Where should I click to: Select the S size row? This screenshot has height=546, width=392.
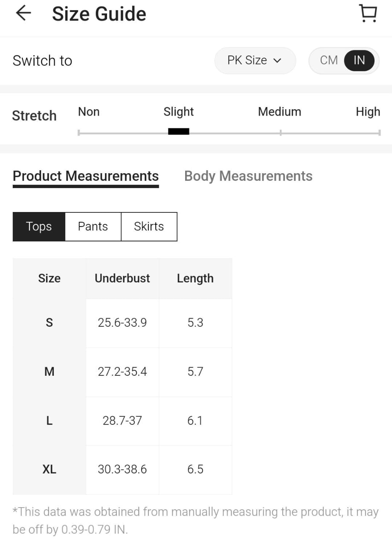click(122, 323)
